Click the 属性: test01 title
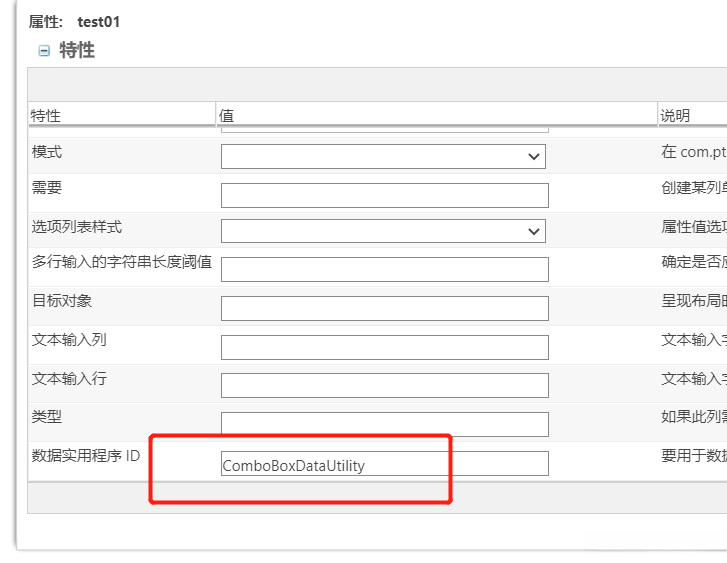The image size is (727, 563). [74, 21]
